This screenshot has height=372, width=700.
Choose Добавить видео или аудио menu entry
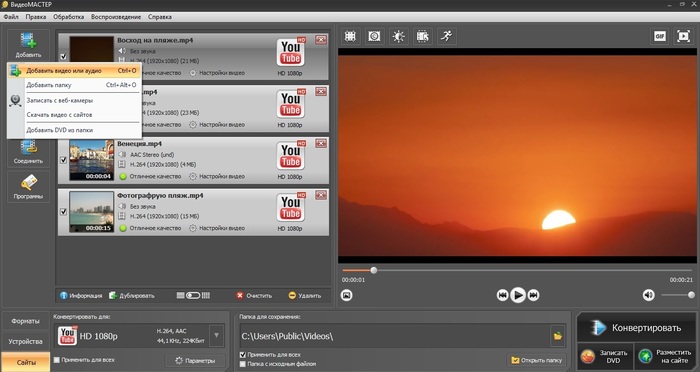coord(74,71)
